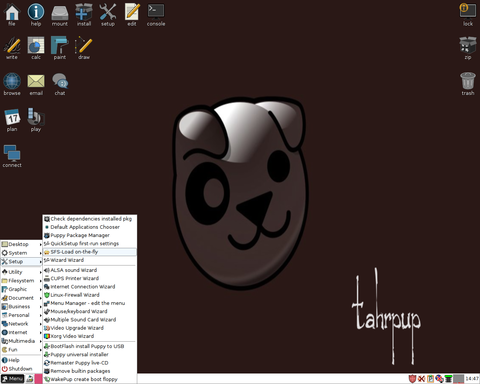This screenshot has width=480, height=384.
Task: Open Xorg Video Wizard
Action: (90, 336)
